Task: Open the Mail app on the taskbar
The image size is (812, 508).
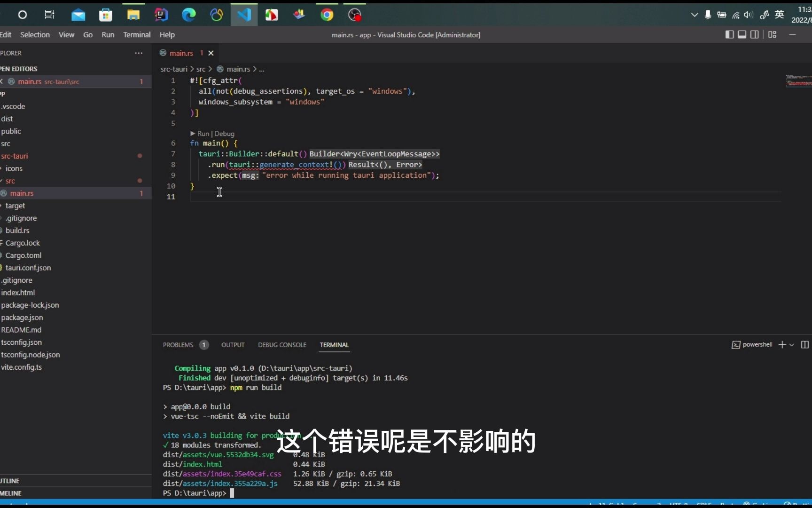Action: click(78, 15)
